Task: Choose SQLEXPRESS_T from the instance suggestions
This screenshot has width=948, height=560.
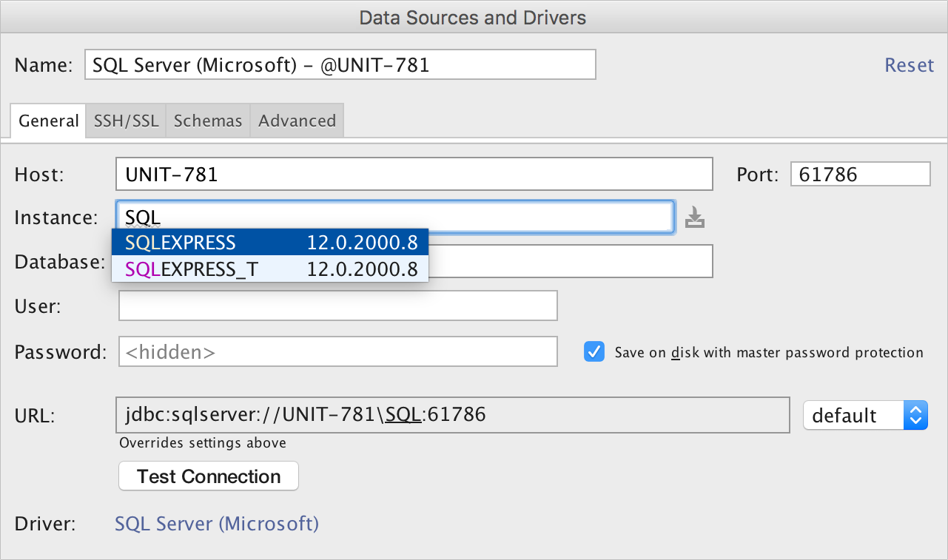Action: [x=270, y=269]
